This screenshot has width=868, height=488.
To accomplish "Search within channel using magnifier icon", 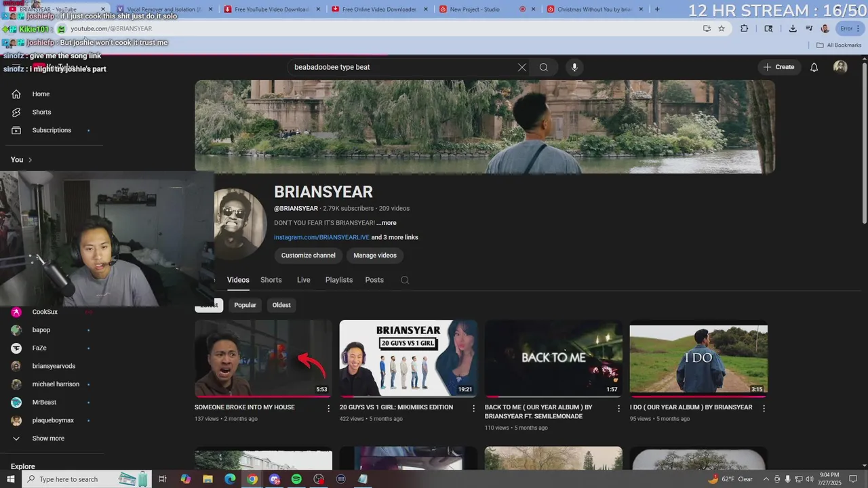I will (405, 280).
